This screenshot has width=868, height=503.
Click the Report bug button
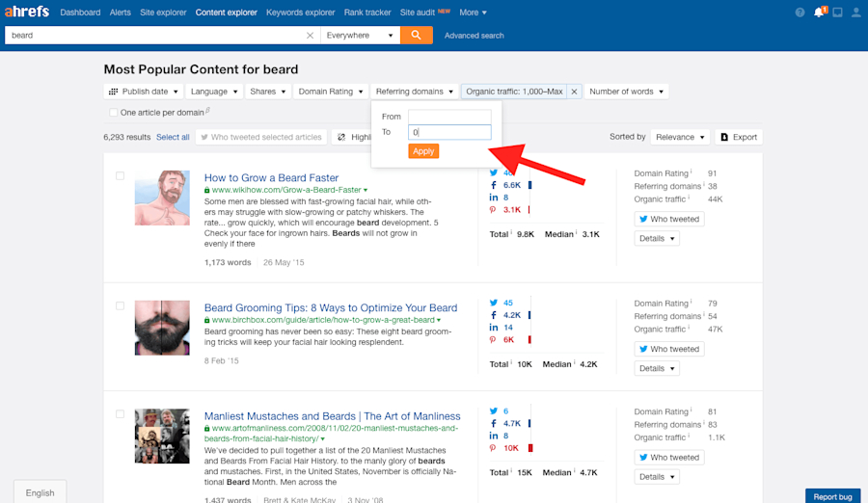pos(832,496)
